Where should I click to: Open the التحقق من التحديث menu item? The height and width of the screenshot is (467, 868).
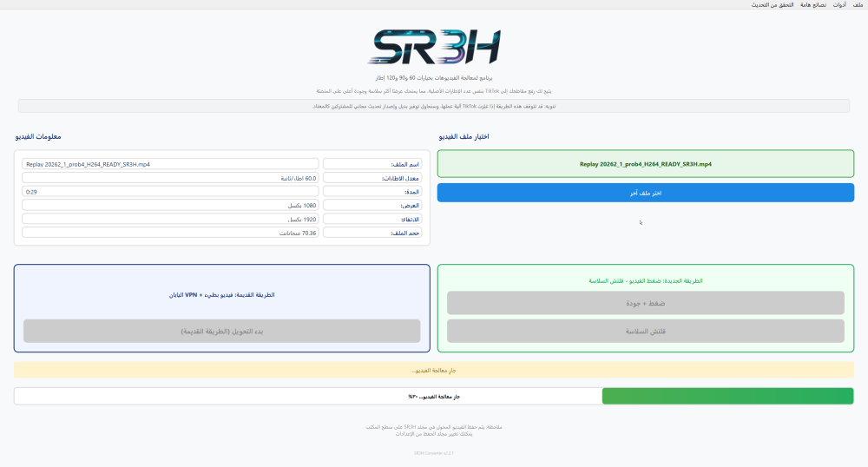point(773,4)
